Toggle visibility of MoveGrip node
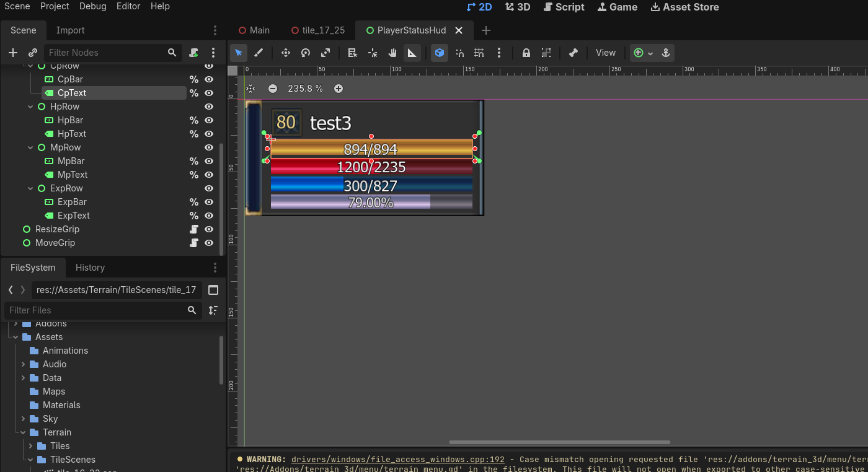This screenshot has height=472, width=868. (x=209, y=243)
